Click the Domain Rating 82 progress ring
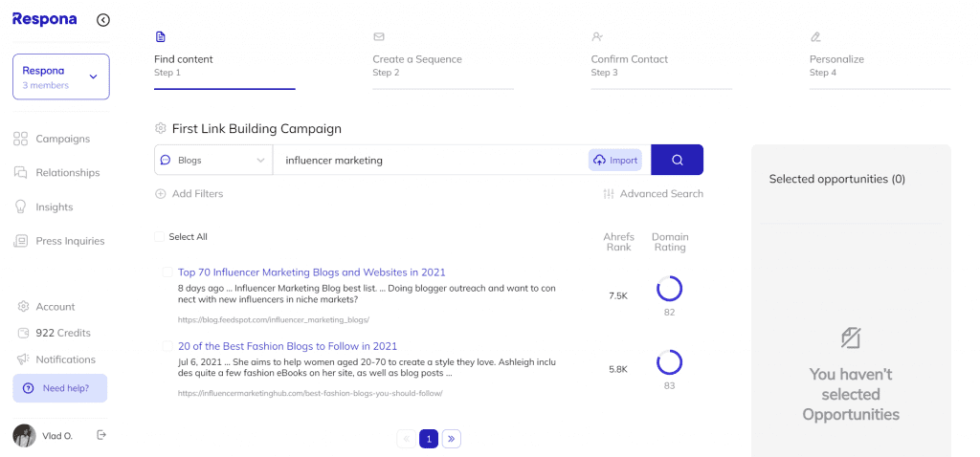This screenshot has height=457, width=980. 669,289
